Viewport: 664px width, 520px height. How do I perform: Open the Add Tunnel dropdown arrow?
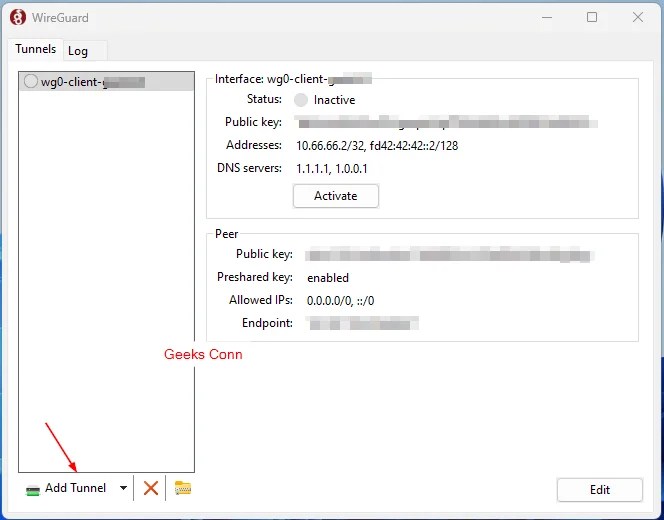click(x=123, y=488)
